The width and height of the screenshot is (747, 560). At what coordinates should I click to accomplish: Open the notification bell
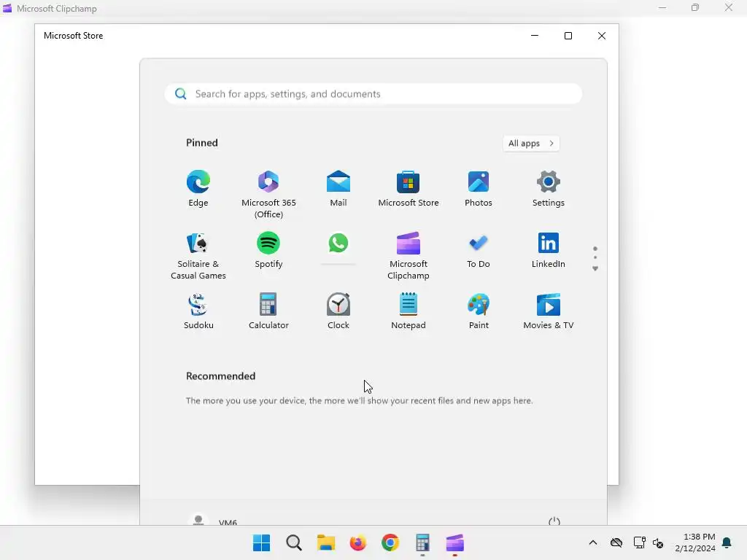coord(727,542)
